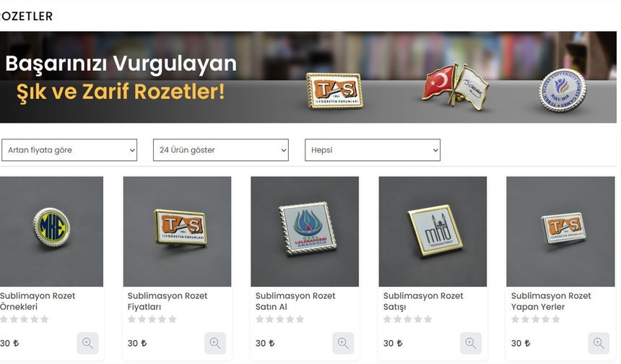Open the 'Hepsi' filter dropdown
Screen dimensions: 621x364
tap(373, 150)
